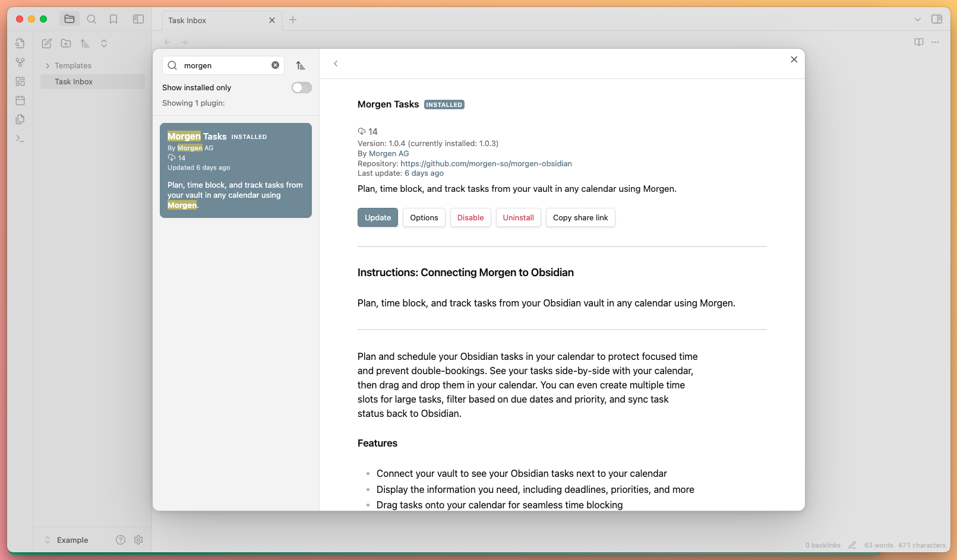This screenshot has height=560, width=957.
Task: Open the morgen-obsidian GitHub repository link
Action: point(486,163)
